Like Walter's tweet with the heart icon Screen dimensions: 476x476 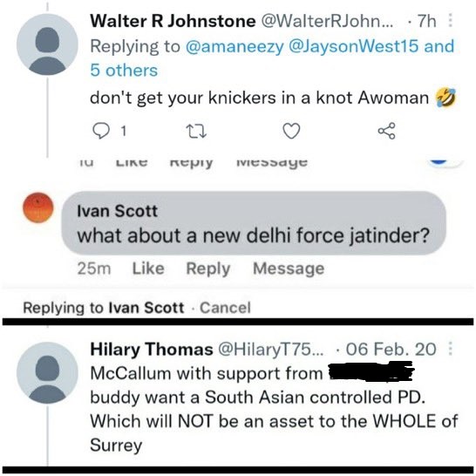coord(291,131)
